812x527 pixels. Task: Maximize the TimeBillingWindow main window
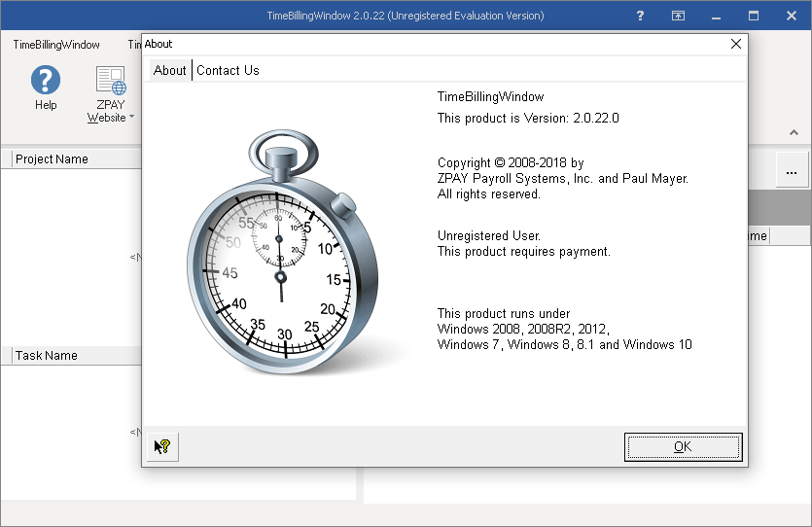[754, 16]
